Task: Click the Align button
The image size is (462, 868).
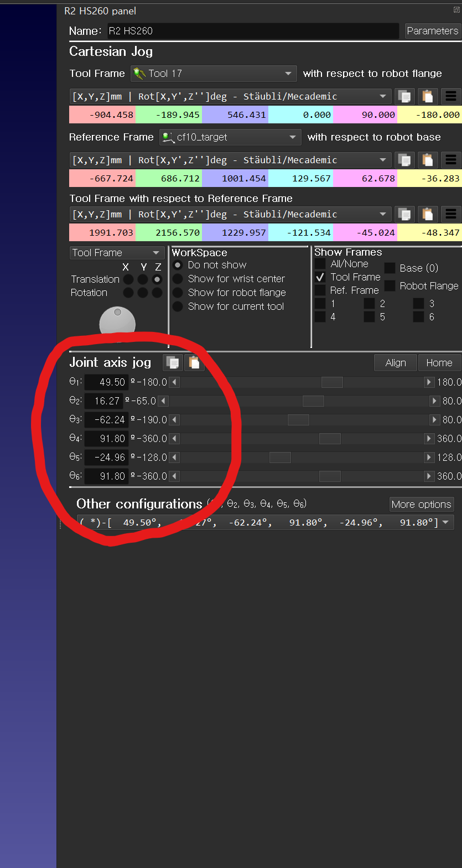Action: [x=396, y=363]
